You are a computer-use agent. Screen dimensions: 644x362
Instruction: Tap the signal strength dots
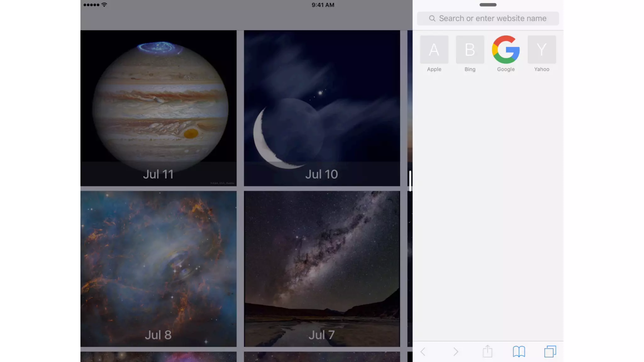[91, 5]
